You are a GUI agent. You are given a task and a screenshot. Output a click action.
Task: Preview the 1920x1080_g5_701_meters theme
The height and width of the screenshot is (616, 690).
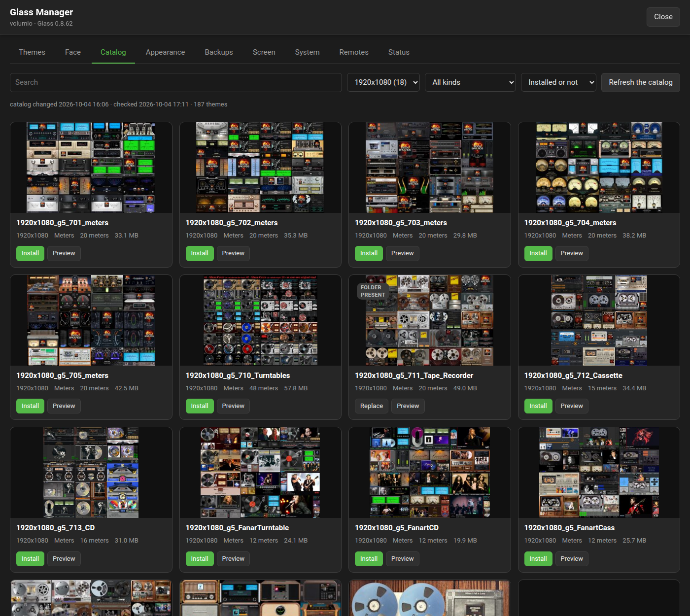point(64,253)
